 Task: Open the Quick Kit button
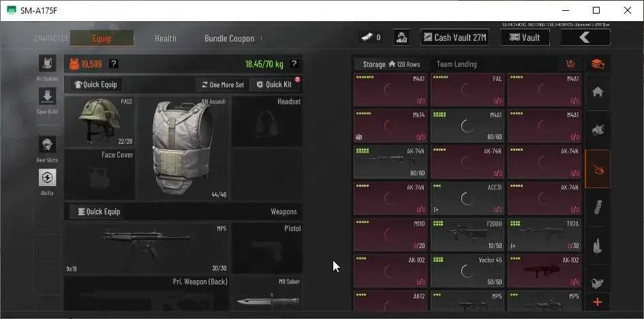(275, 85)
